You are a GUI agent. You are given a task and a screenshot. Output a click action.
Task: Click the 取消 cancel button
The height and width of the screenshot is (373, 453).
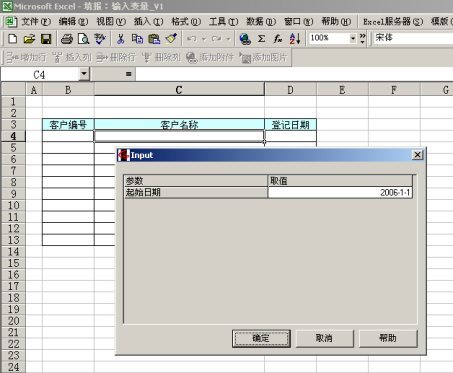pyautogui.click(x=324, y=338)
